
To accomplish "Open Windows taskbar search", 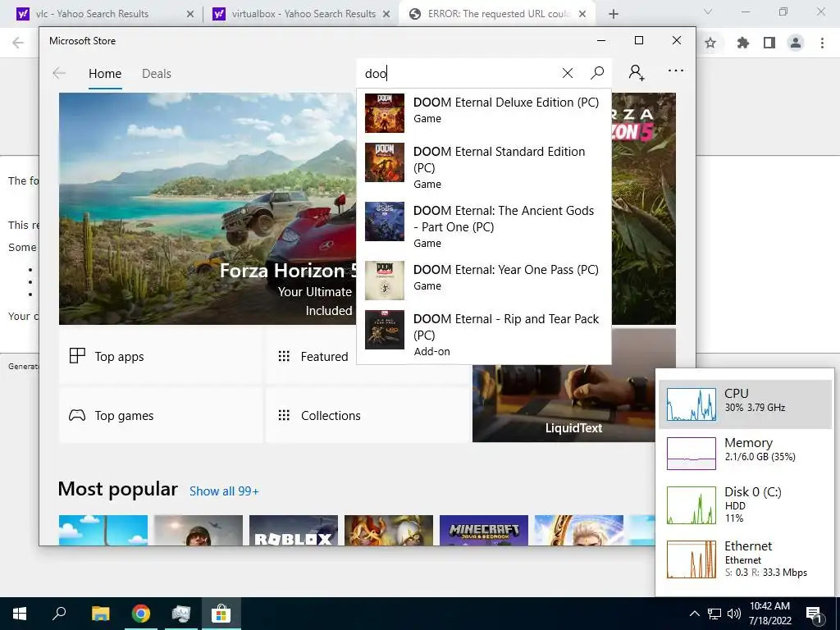I will click(x=59, y=614).
